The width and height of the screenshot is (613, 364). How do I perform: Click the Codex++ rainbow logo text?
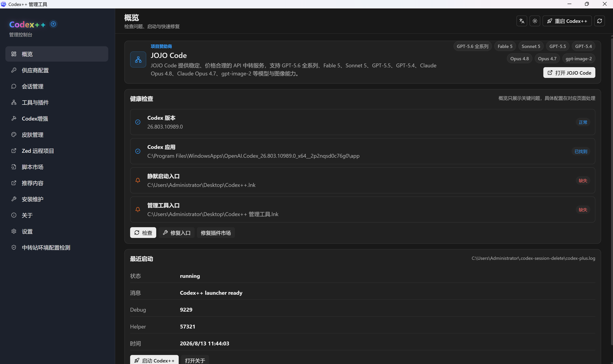(27, 25)
